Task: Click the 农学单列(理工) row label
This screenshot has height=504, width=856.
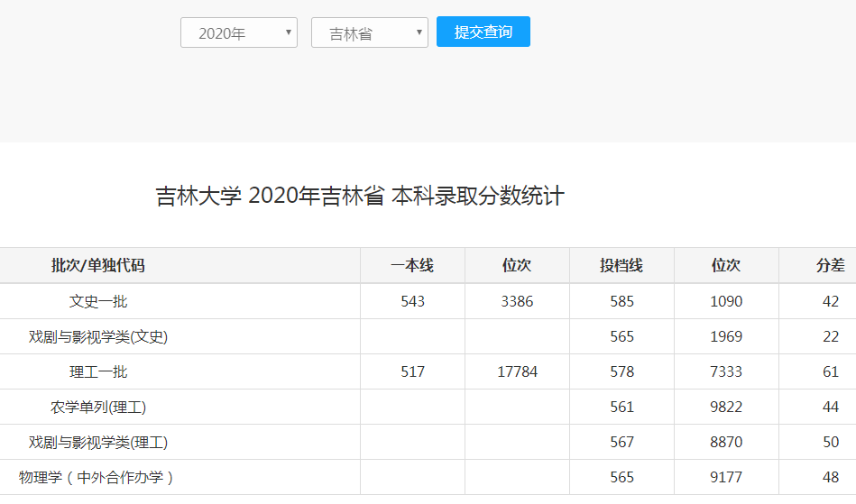Action: (x=97, y=407)
